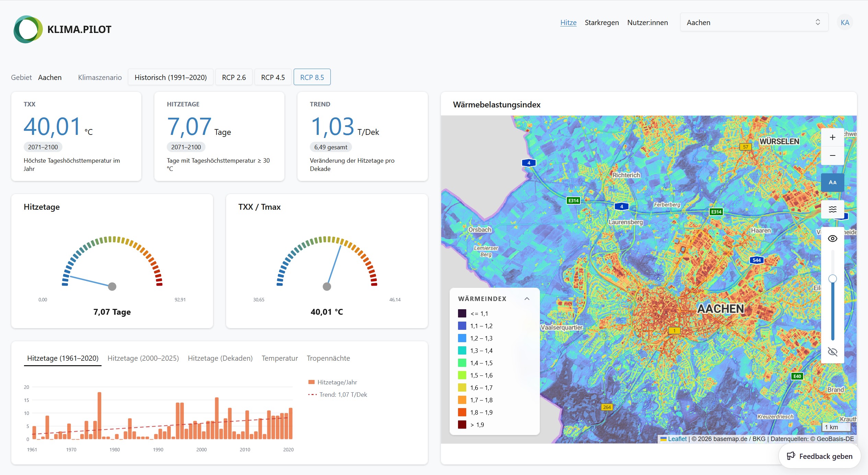
Task: Toggle Hitzetage/Jahr series in chart legend
Action: pos(333,382)
